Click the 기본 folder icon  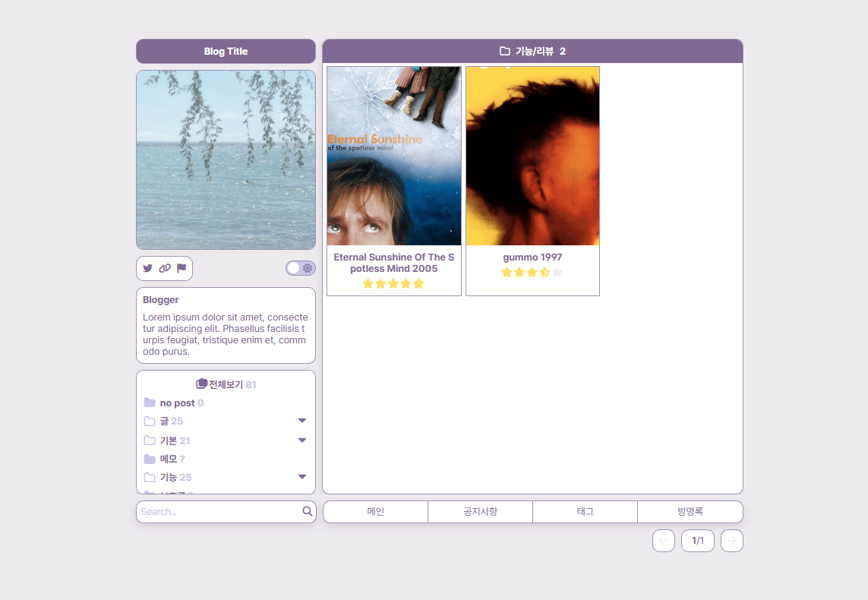click(150, 441)
